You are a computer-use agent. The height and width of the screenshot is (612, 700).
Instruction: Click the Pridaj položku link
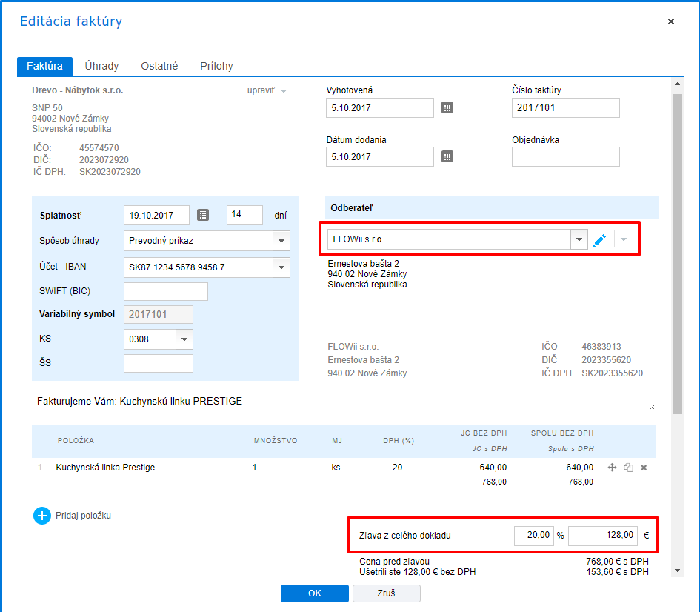[83, 516]
